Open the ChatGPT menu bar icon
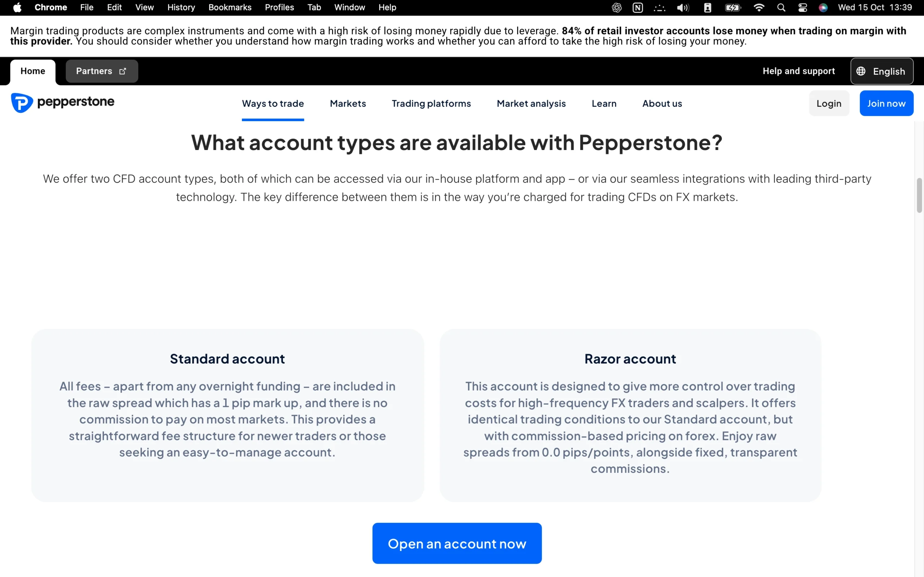 point(616,8)
